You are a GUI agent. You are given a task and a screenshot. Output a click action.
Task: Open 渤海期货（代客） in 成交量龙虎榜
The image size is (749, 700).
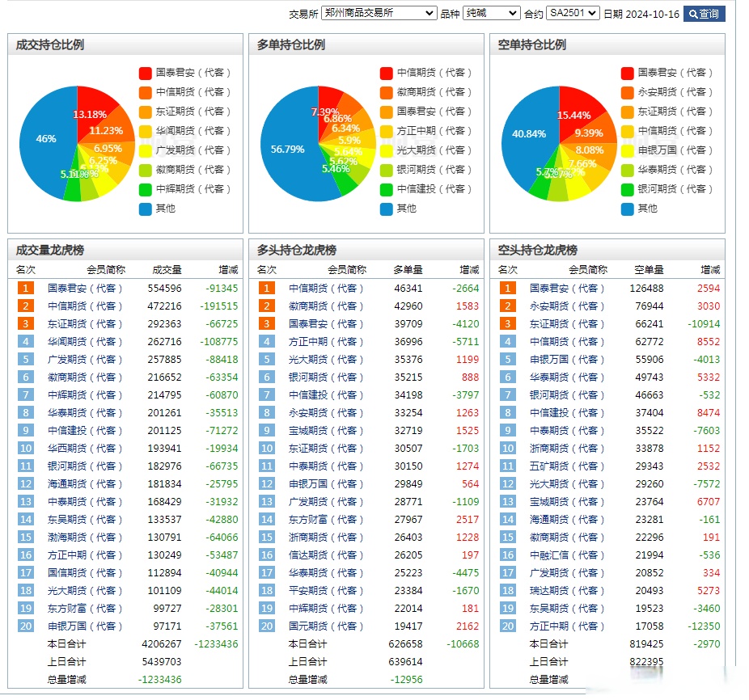(85, 538)
